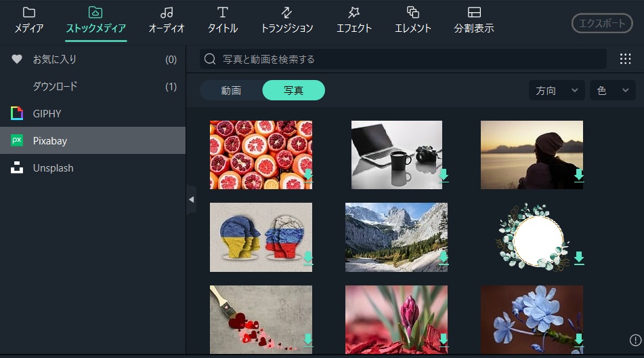Download the flag-colored heads photo
This screenshot has width=644, height=358.
(308, 258)
